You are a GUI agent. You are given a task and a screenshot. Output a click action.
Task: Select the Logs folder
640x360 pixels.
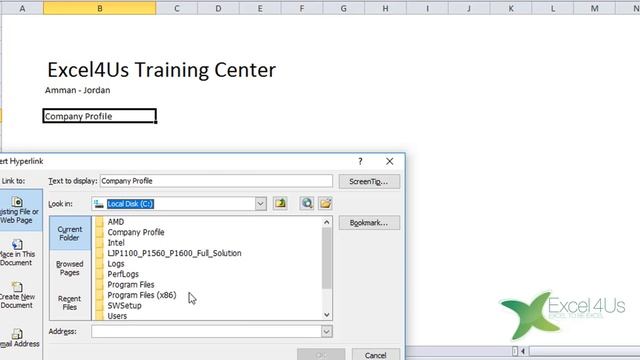pyautogui.click(x=116, y=264)
